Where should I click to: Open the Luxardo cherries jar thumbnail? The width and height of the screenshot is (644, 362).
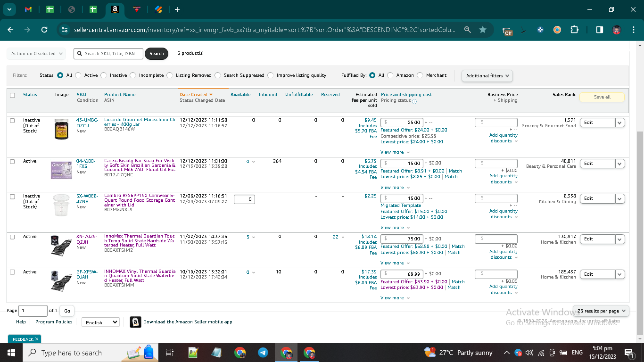62,129
